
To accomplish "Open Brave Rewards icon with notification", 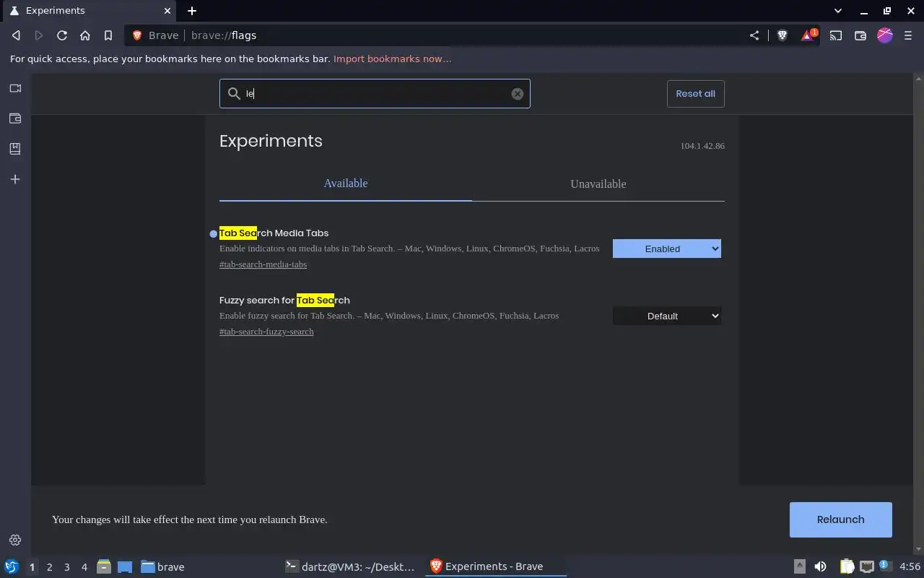I will tap(808, 35).
